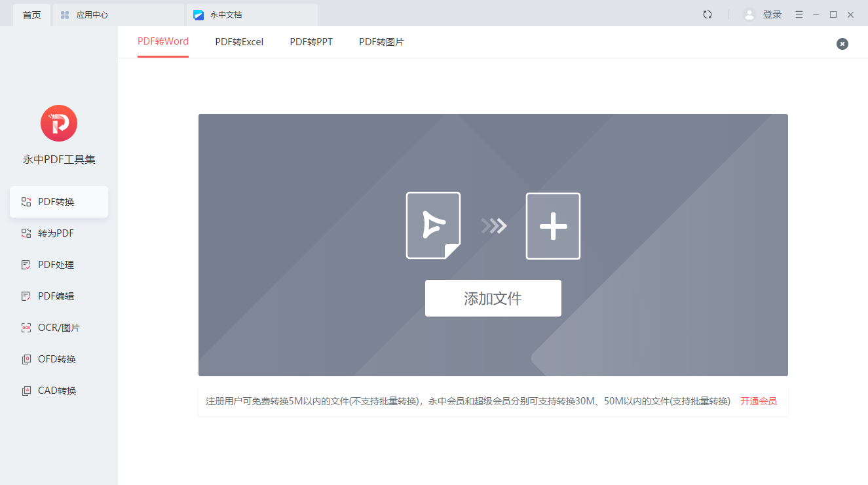Switch to the PDF转Excel tab
The height and width of the screenshot is (485, 868).
point(239,41)
